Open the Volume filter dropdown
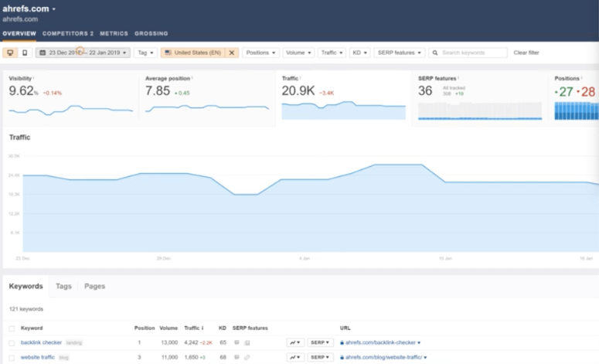Screen dimensions: 599x364 click(298, 53)
